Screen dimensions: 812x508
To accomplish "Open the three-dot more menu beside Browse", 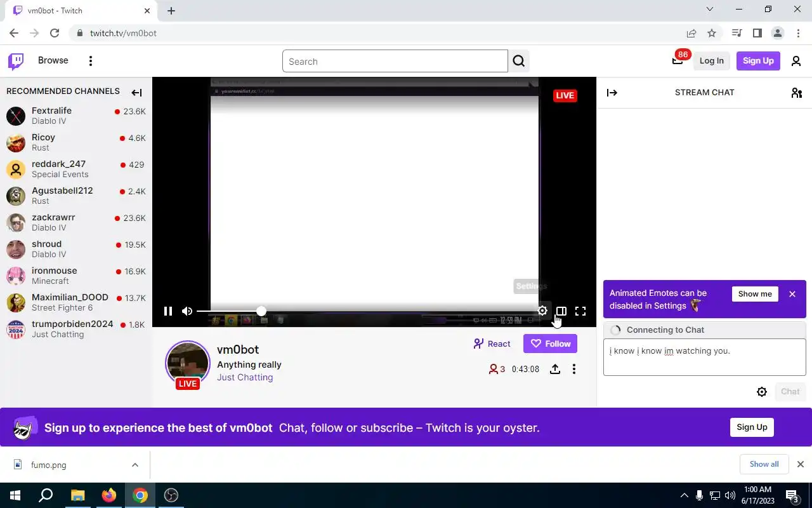I will [91, 61].
